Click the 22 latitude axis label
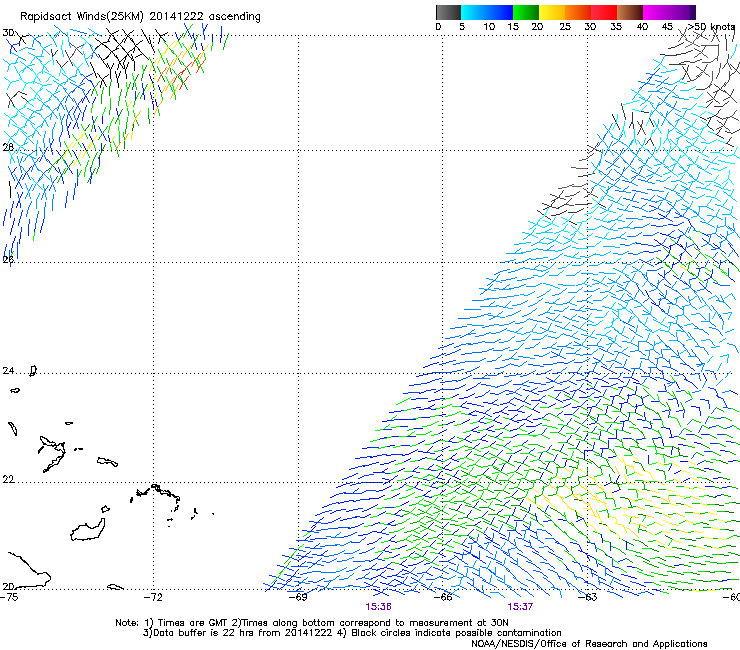The width and height of the screenshot is (740, 650). [x=8, y=480]
